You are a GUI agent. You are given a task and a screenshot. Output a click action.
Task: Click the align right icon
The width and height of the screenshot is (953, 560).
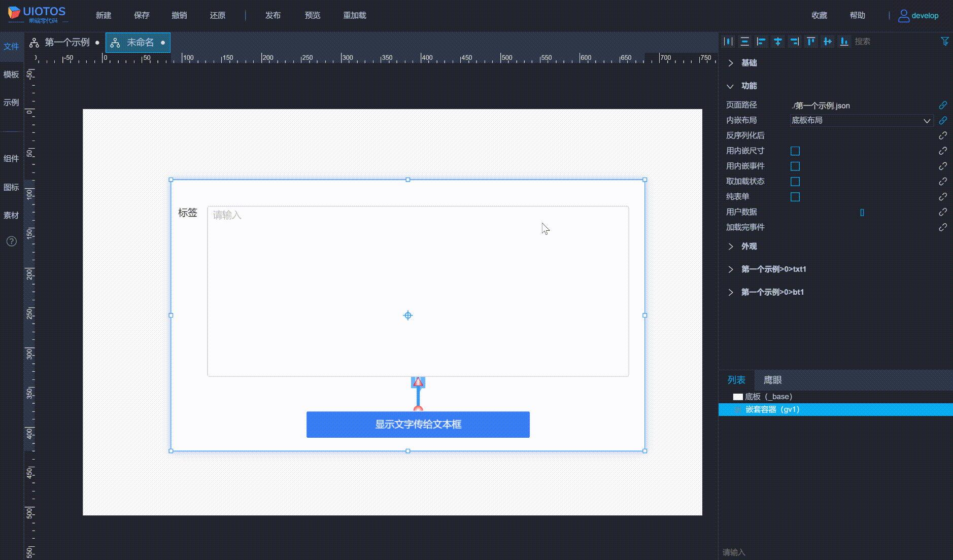[x=794, y=42]
